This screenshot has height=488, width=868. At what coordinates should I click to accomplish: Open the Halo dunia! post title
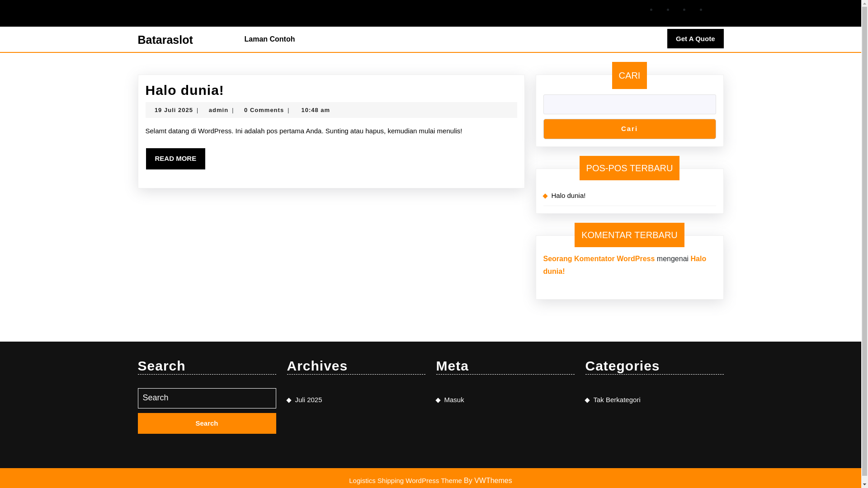click(184, 90)
